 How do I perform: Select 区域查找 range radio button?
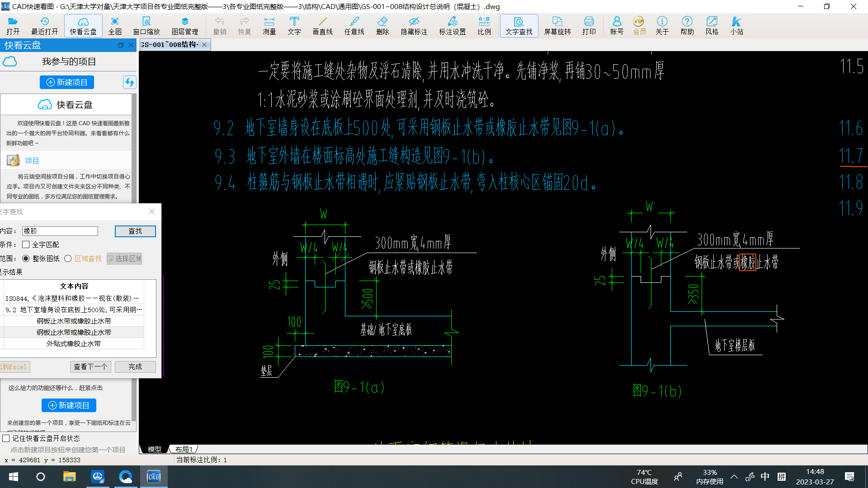pos(68,258)
